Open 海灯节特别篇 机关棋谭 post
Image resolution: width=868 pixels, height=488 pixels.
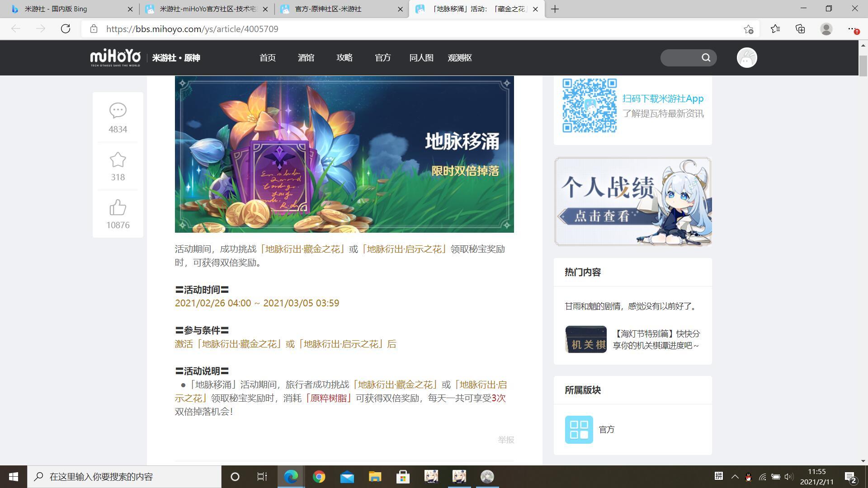pyautogui.click(x=656, y=339)
